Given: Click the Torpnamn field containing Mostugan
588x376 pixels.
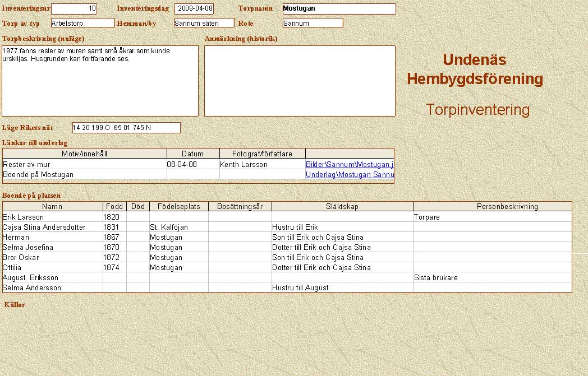Looking at the screenshot, I should 339,9.
